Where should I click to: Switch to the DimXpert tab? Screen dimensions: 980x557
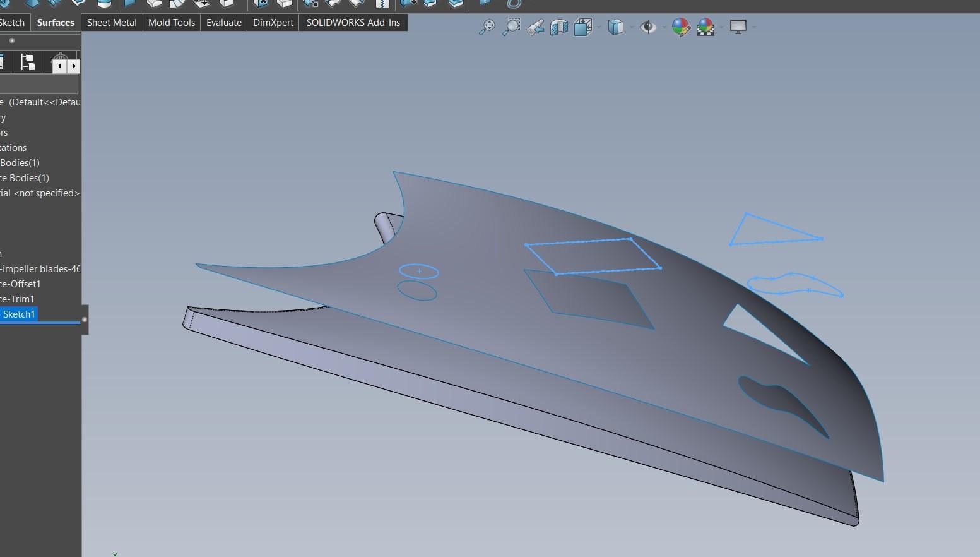point(273,23)
